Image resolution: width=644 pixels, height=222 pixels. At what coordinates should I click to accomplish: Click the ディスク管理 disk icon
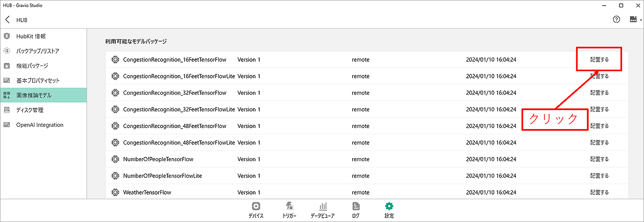coord(6,110)
